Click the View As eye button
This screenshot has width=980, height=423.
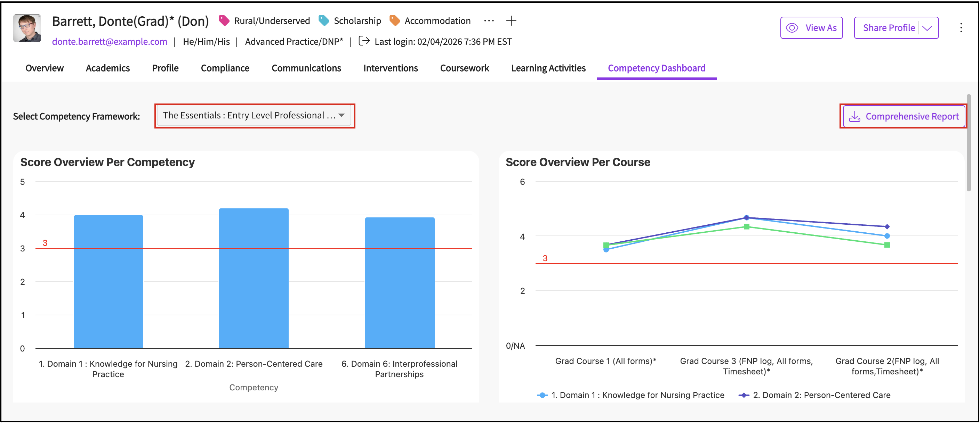point(811,28)
